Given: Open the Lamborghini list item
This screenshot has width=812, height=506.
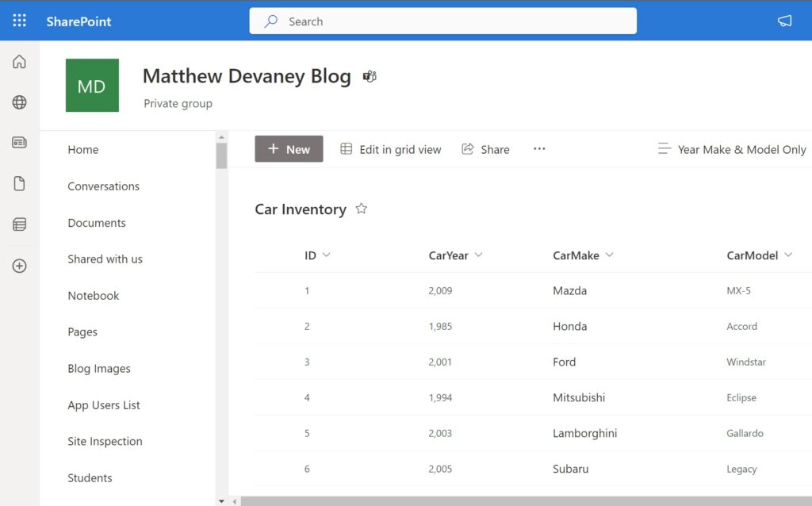Looking at the screenshot, I should pyautogui.click(x=584, y=434).
